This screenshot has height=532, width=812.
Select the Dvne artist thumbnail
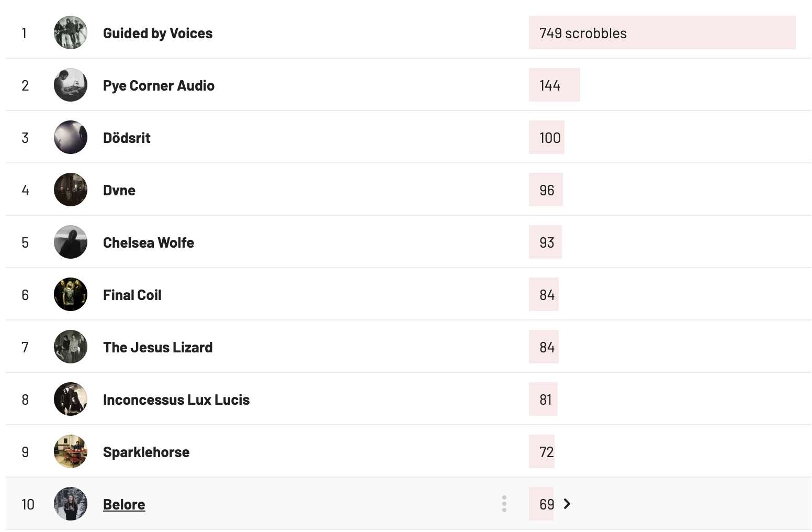click(71, 190)
